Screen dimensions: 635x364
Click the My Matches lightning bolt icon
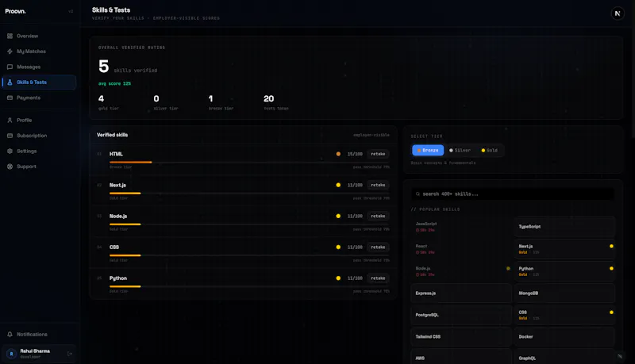pos(10,52)
